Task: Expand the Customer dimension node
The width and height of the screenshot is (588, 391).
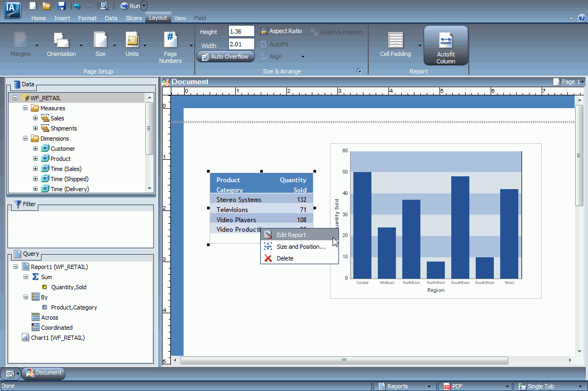Action: (35, 148)
